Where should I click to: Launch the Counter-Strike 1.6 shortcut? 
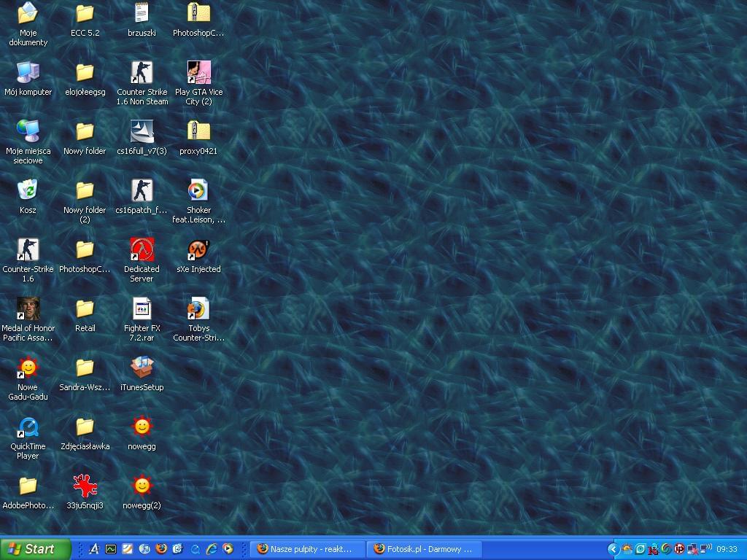[x=28, y=260]
